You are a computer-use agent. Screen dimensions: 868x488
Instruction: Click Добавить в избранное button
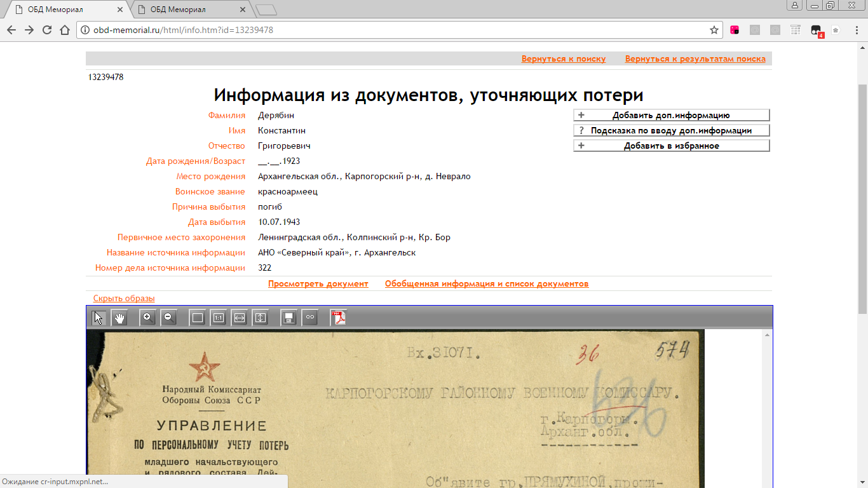[672, 146]
